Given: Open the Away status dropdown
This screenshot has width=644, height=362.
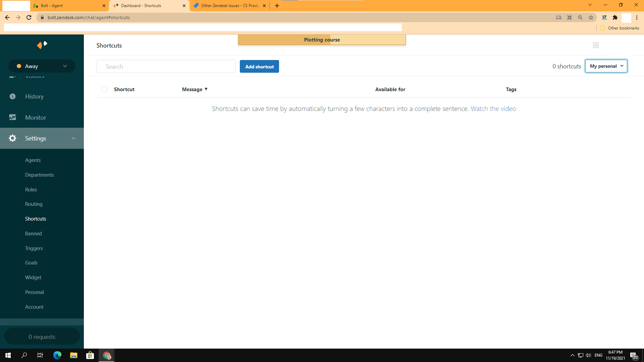Looking at the screenshot, I should pos(42,66).
